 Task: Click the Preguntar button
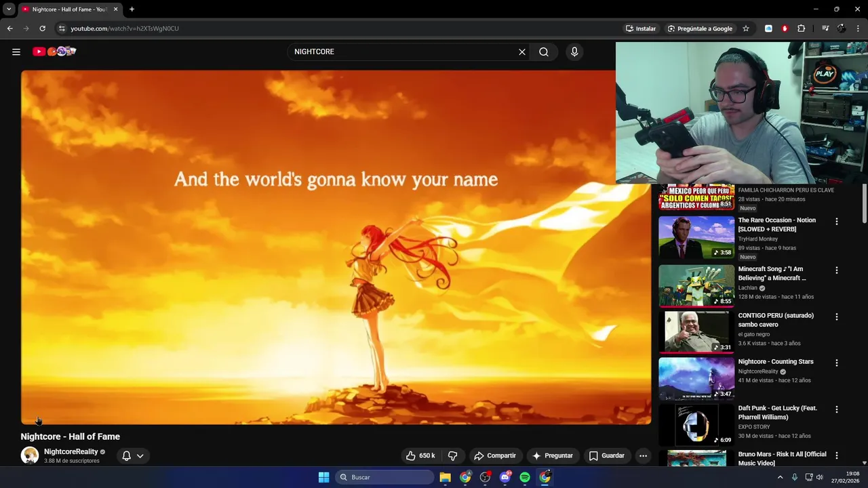(x=553, y=455)
